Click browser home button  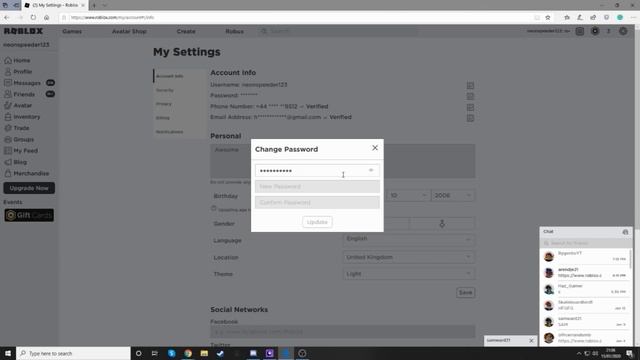47,18
